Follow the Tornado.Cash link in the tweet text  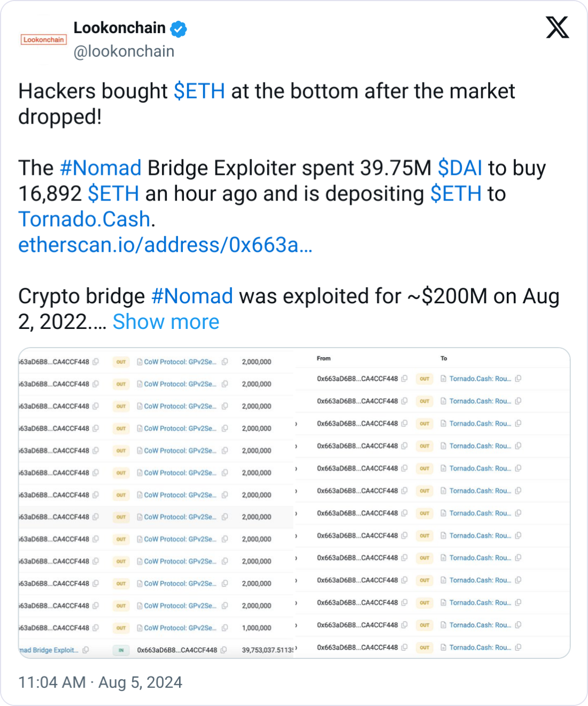coord(84,219)
